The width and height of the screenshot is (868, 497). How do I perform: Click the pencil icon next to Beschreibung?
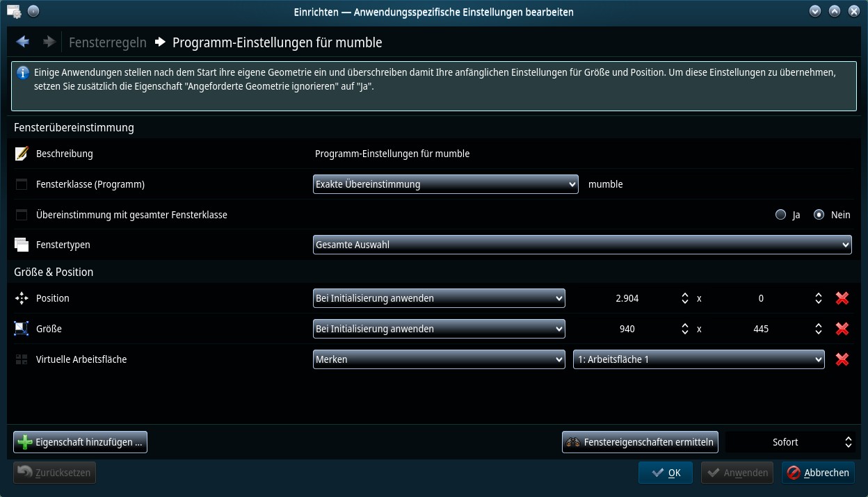pos(22,154)
